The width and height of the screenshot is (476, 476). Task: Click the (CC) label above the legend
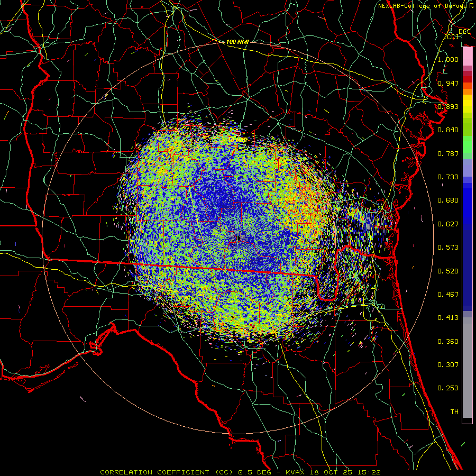(452, 36)
